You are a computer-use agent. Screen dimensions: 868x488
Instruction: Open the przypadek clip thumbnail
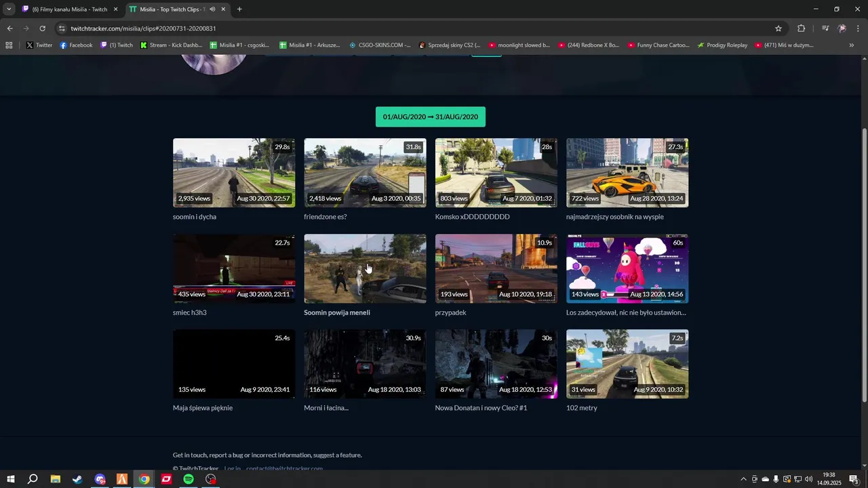[496, 268]
